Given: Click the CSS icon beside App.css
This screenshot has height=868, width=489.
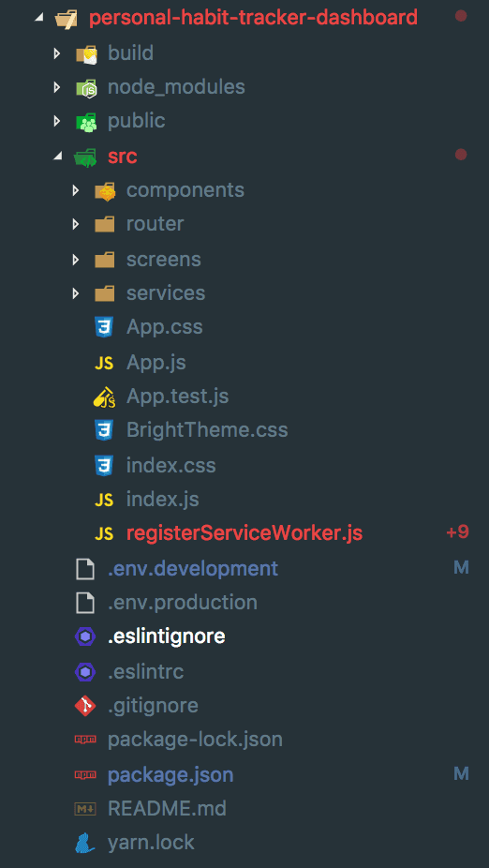Looking at the screenshot, I should pos(104,327).
